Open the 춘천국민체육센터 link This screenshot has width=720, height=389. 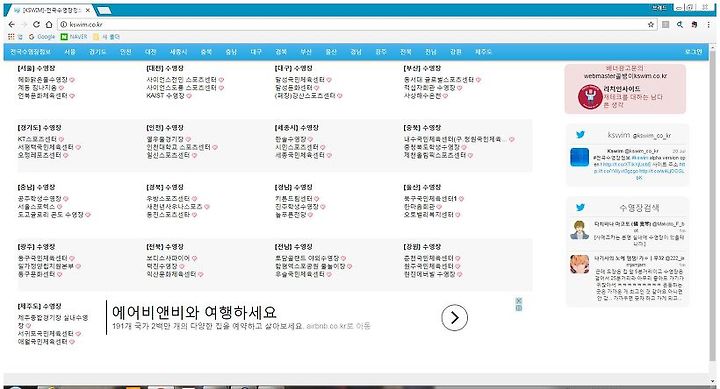(x=428, y=258)
